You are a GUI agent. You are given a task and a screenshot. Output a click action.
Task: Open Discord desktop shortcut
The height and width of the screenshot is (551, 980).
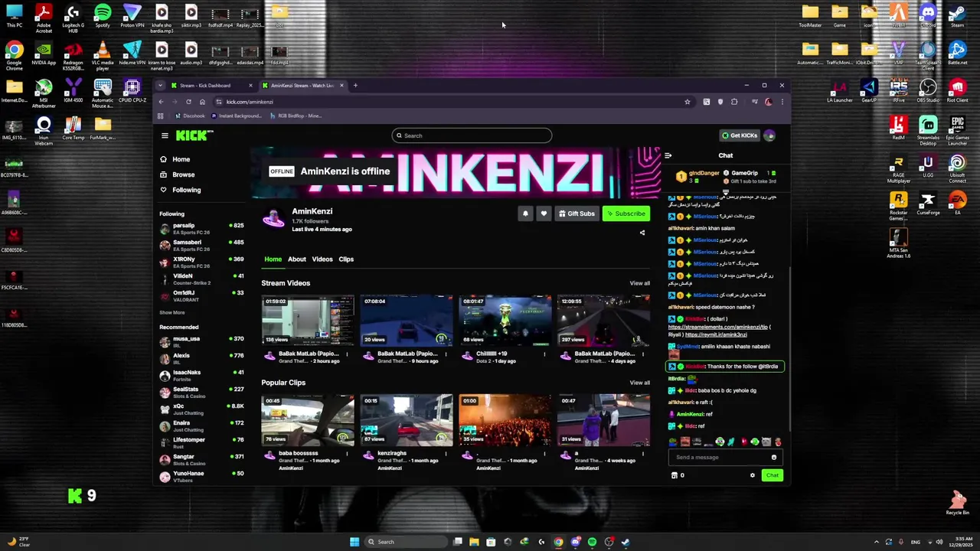[928, 16]
